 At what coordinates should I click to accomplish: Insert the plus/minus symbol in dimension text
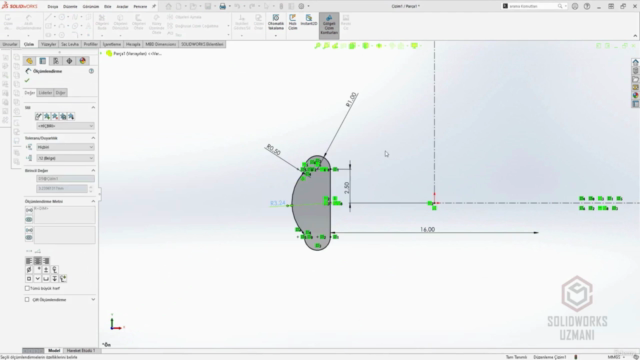point(46,270)
